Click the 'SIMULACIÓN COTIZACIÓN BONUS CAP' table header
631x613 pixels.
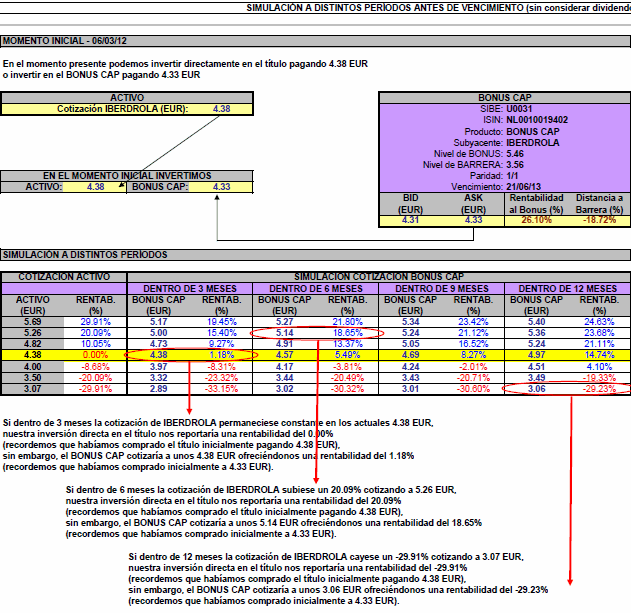[x=379, y=277]
